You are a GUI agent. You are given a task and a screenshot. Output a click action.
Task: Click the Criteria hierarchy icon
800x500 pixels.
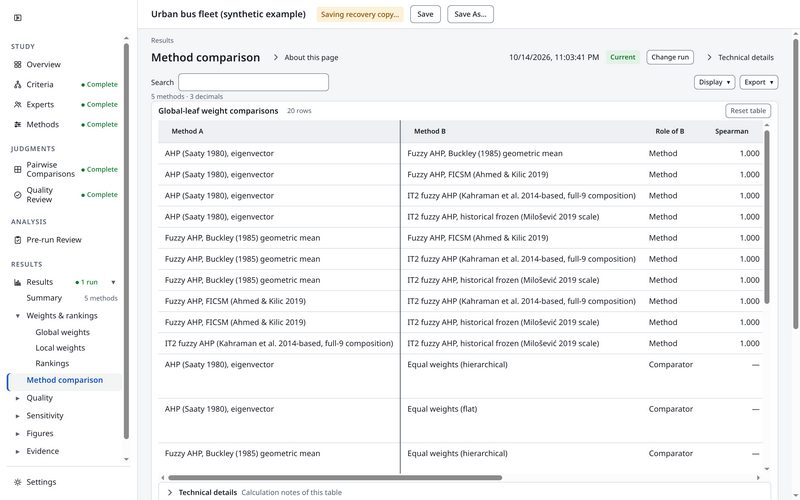(x=18, y=85)
